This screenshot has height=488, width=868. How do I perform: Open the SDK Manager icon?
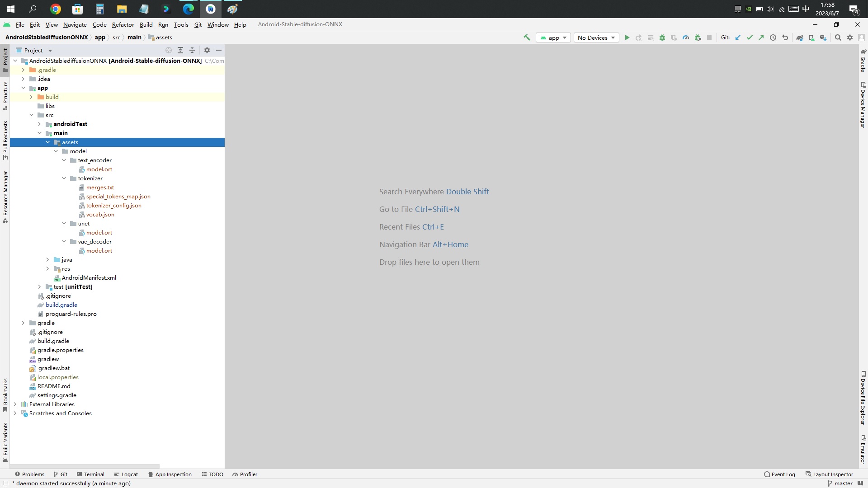click(x=823, y=38)
